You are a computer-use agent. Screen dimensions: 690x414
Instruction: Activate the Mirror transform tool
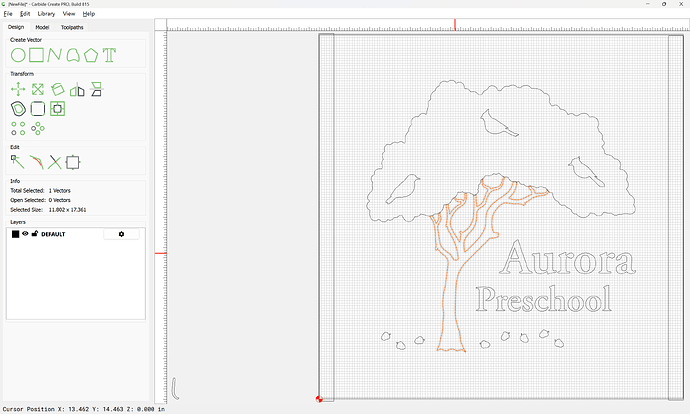[x=77, y=89]
